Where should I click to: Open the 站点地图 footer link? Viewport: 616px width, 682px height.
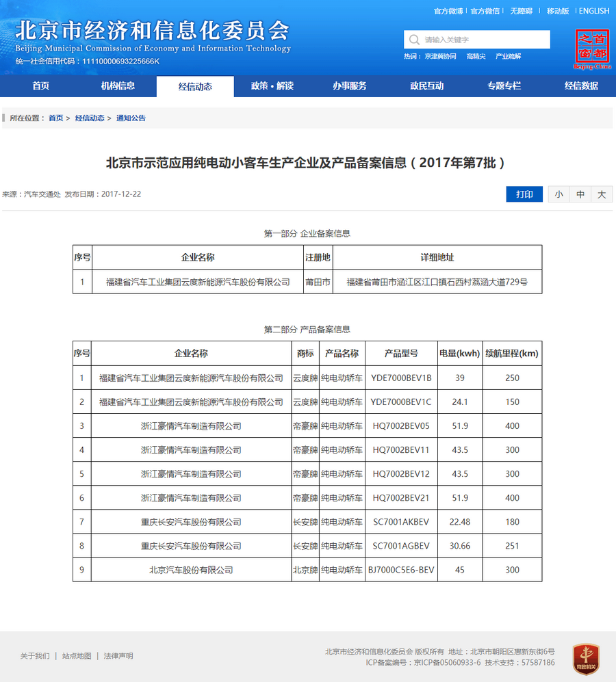click(x=77, y=656)
